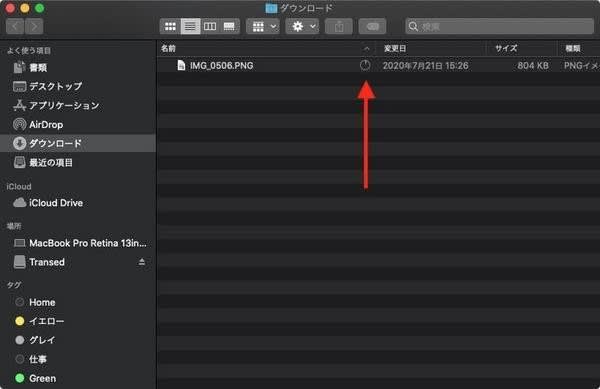Image resolution: width=600 pixels, height=389 pixels.
Task: Click the PNG file icon of IMG_0506
Action: (181, 65)
